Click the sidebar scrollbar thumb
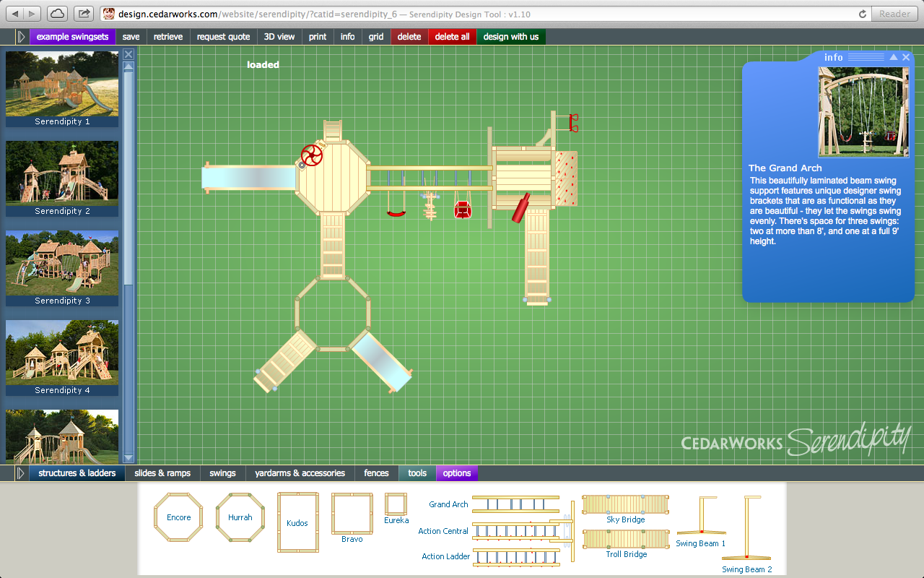The width and height of the screenshot is (924, 578). click(x=128, y=177)
